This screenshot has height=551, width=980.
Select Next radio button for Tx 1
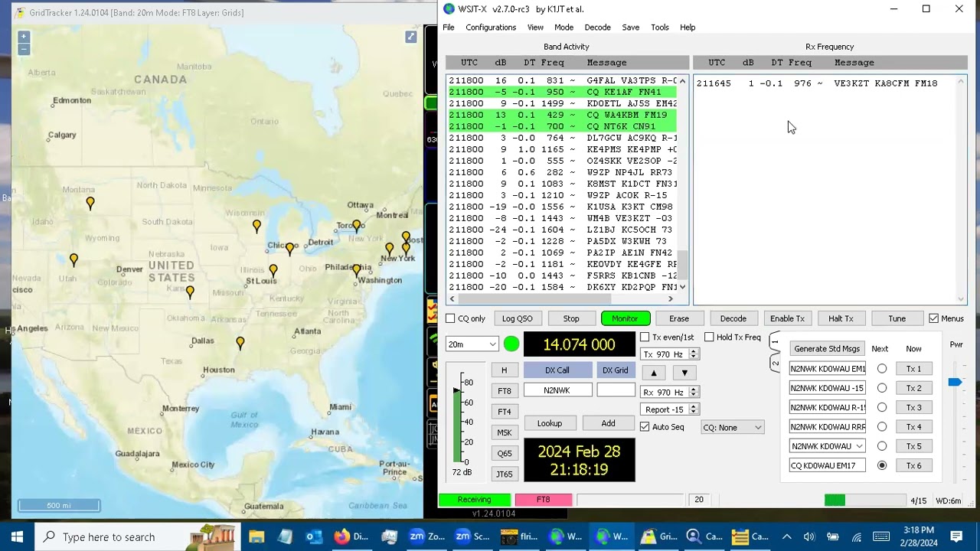tap(882, 369)
